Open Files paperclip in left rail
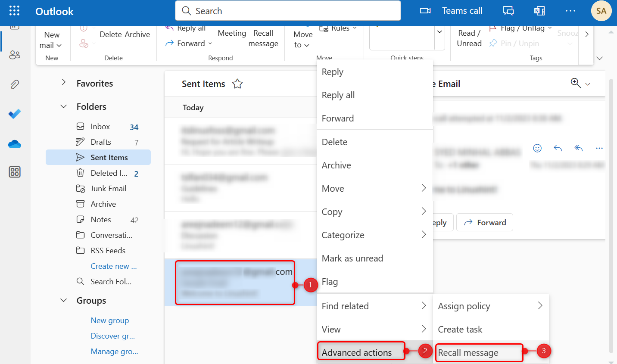 click(x=15, y=84)
